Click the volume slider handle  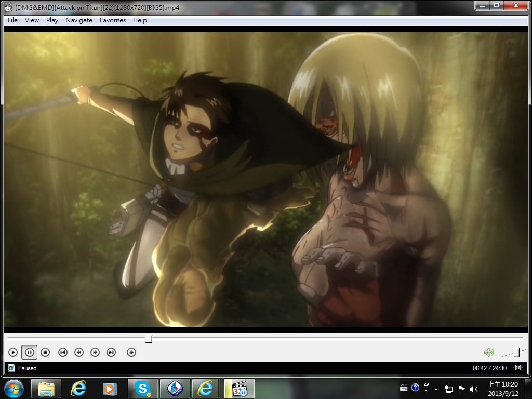click(517, 352)
